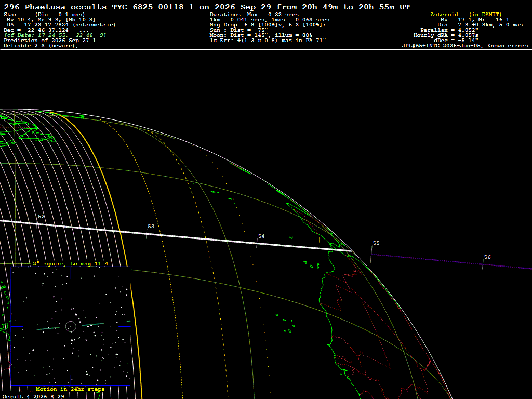The height and width of the screenshot is (399, 532).
Task: Click the 1σ Err uncertainty line
Action: (x=268, y=40)
